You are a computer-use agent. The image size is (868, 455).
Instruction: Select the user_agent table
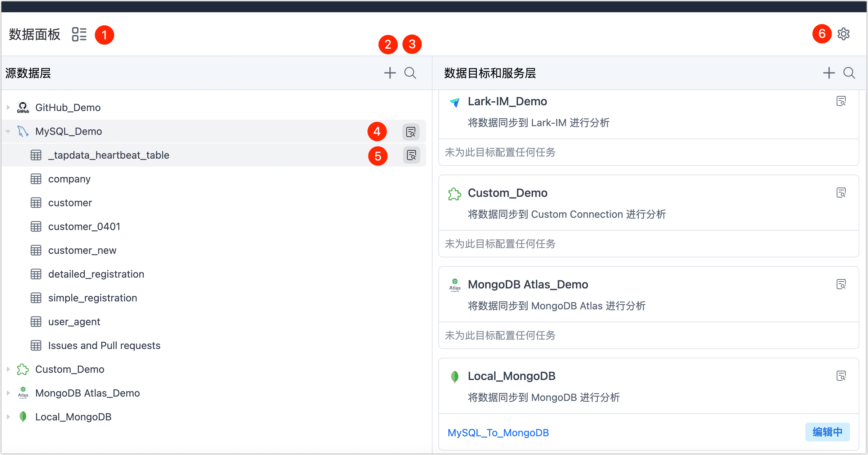pos(74,322)
